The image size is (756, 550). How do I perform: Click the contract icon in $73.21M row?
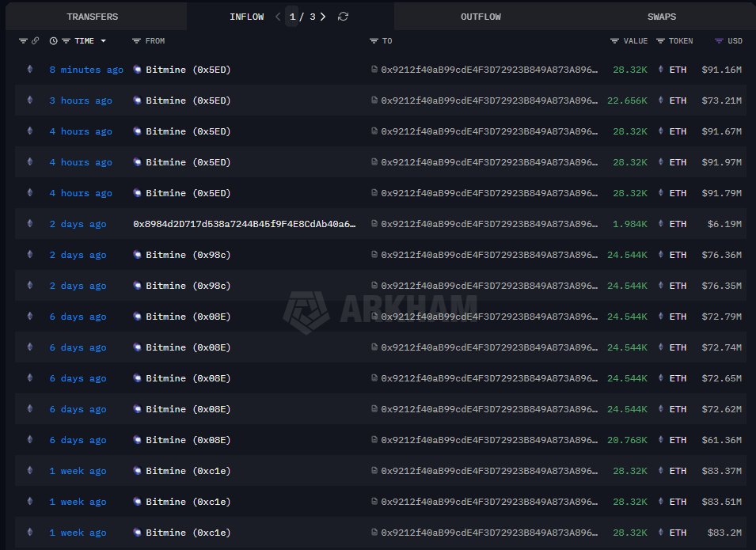click(374, 100)
